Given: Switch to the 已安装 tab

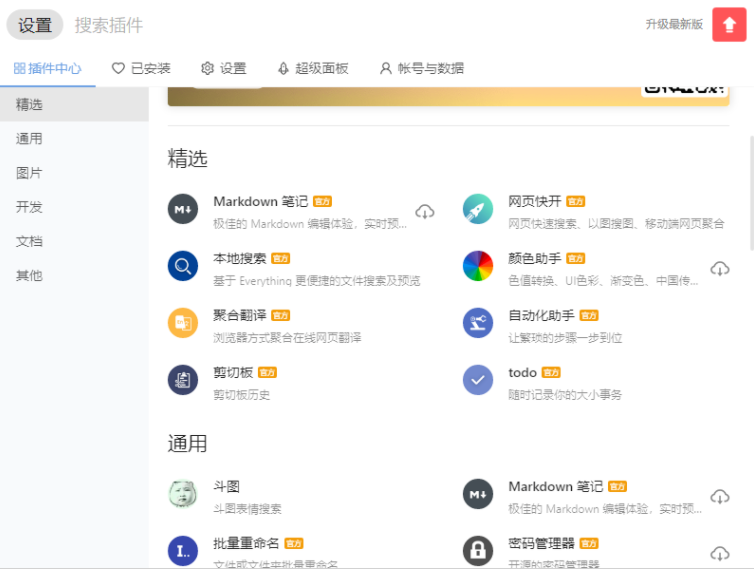Looking at the screenshot, I should pos(141,69).
